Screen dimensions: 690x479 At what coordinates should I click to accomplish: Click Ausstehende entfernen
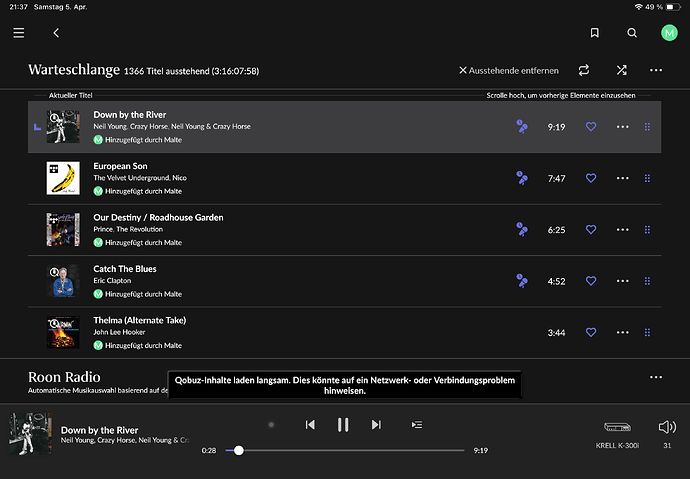[x=509, y=70]
